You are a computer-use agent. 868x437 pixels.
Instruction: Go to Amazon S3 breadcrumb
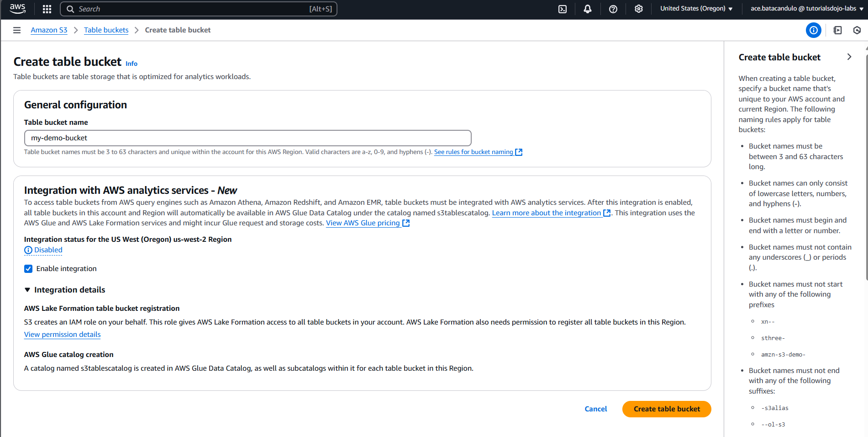point(49,30)
